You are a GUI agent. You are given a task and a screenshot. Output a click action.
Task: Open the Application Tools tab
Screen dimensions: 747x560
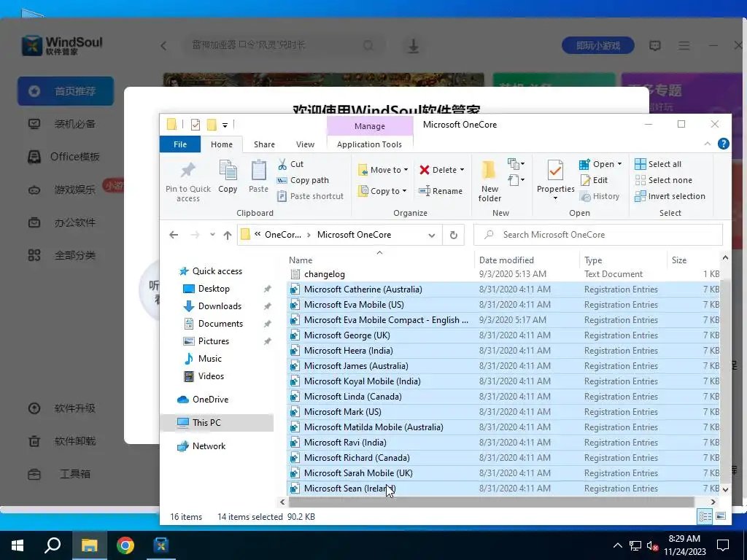pos(369,144)
